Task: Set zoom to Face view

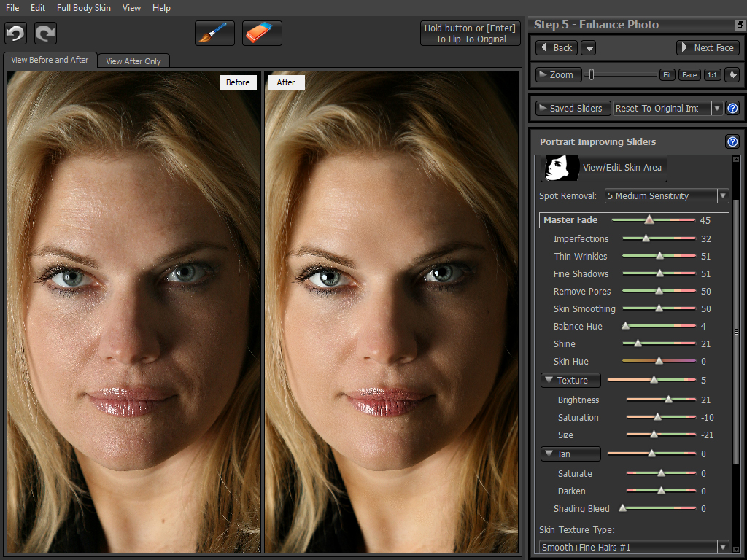Action: point(689,75)
